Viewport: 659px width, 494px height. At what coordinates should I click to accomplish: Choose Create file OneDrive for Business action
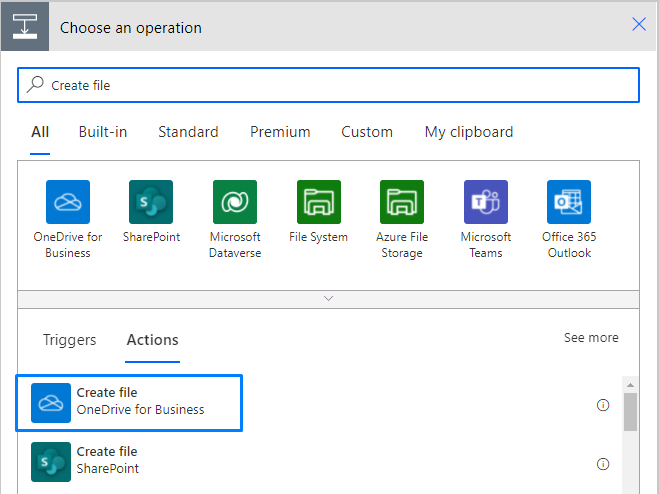[x=129, y=403]
